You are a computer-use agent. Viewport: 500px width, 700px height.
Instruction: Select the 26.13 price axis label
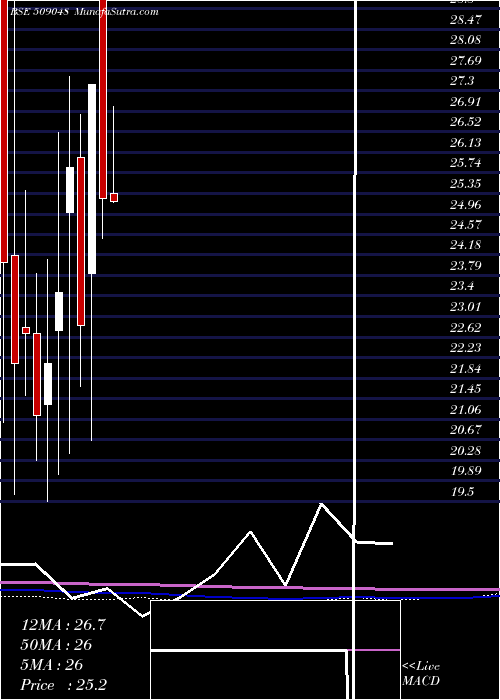tap(466, 142)
